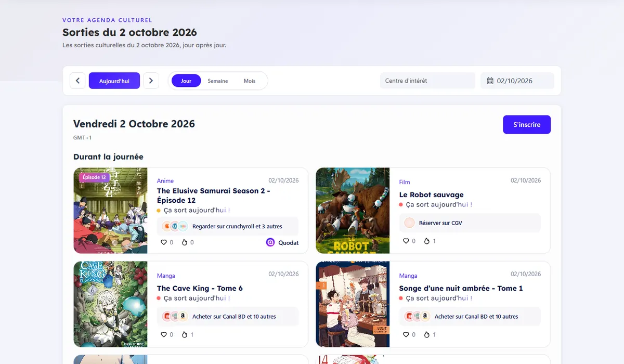Click the Épisode 12 badge on poster
The image size is (624, 364).
pos(94,177)
